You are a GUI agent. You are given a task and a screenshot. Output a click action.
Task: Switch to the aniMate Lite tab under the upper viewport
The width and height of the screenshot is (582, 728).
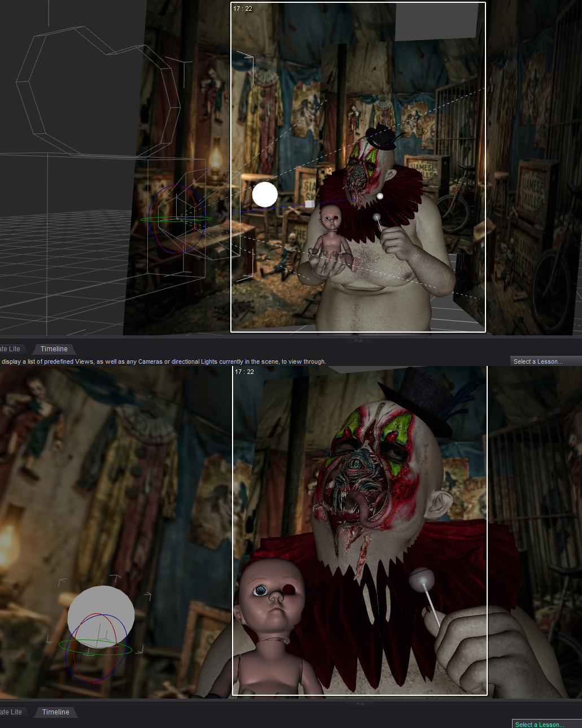(10, 349)
